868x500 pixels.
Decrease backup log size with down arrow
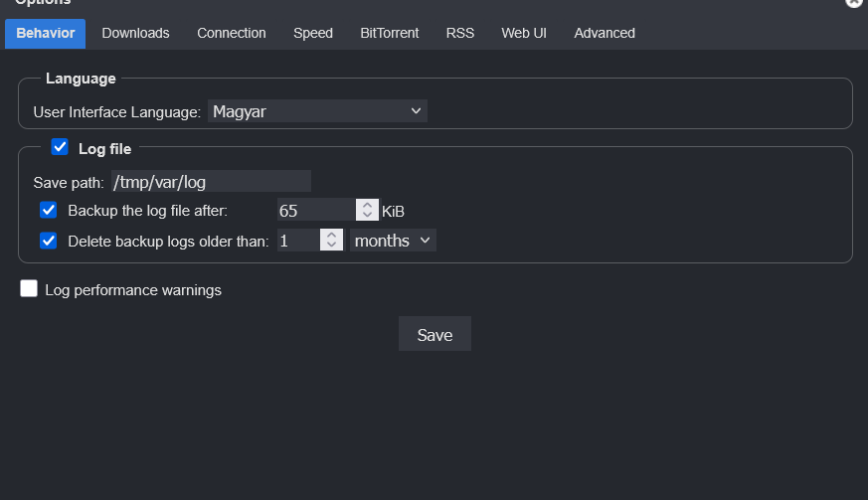pyautogui.click(x=367, y=216)
